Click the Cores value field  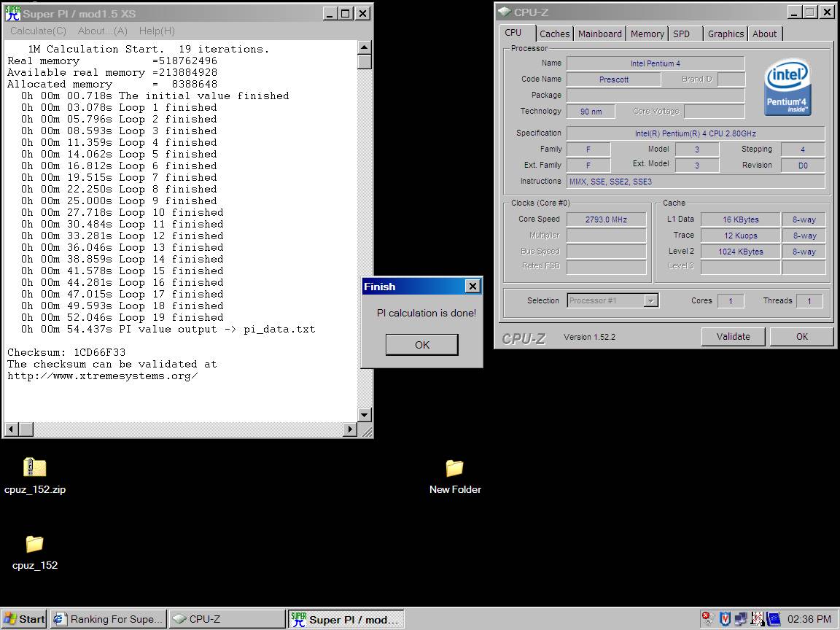pyautogui.click(x=730, y=301)
